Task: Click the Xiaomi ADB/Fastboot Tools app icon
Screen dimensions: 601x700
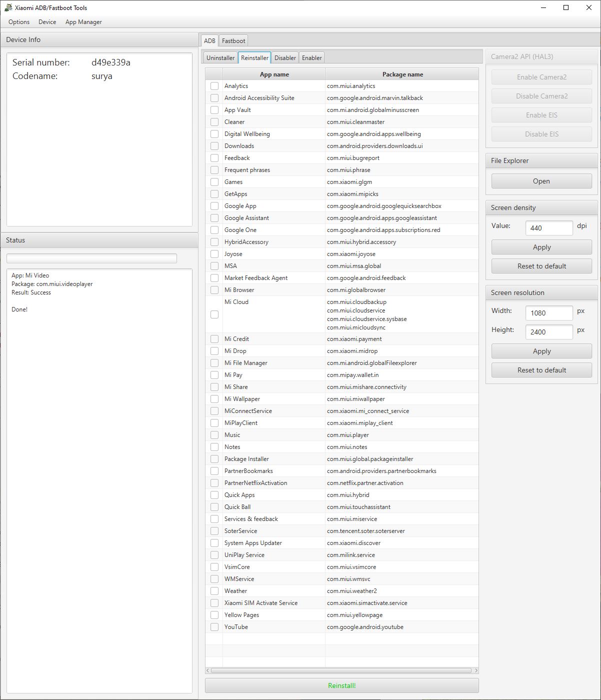Action: click(x=8, y=7)
